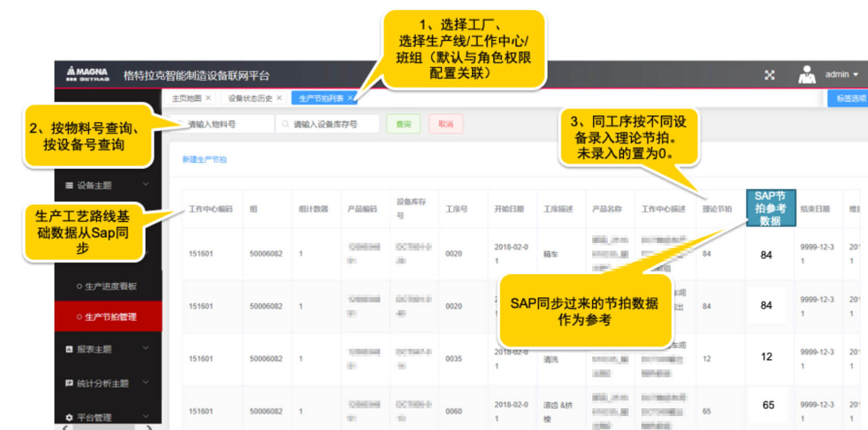The image size is (868, 430).
Task: Click the 平台管理 gear icon
Action: (69, 417)
